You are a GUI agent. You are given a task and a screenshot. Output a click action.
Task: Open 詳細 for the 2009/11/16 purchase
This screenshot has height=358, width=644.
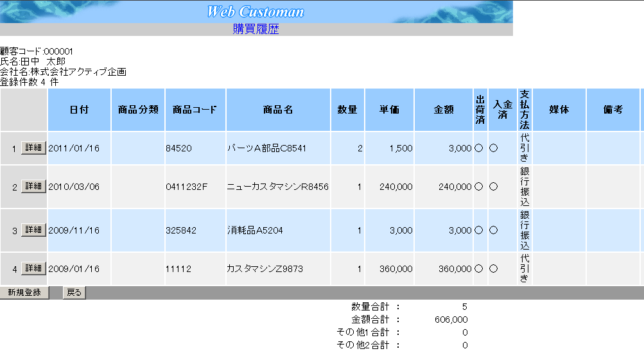pos(33,230)
